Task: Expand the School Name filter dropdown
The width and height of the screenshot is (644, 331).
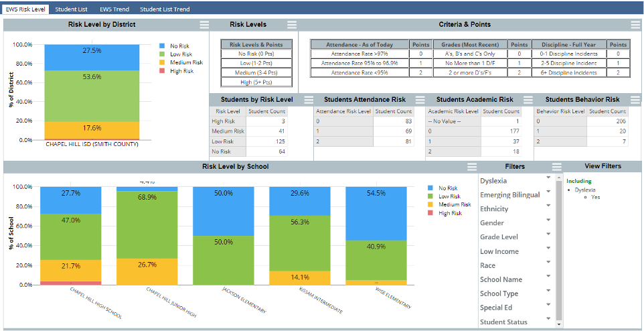Action: [x=548, y=276]
